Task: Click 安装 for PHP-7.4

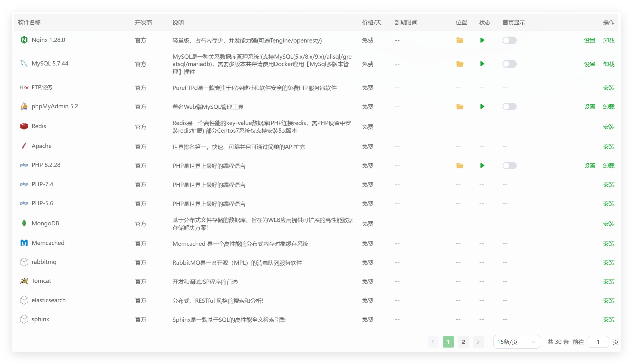Action: [x=609, y=185]
